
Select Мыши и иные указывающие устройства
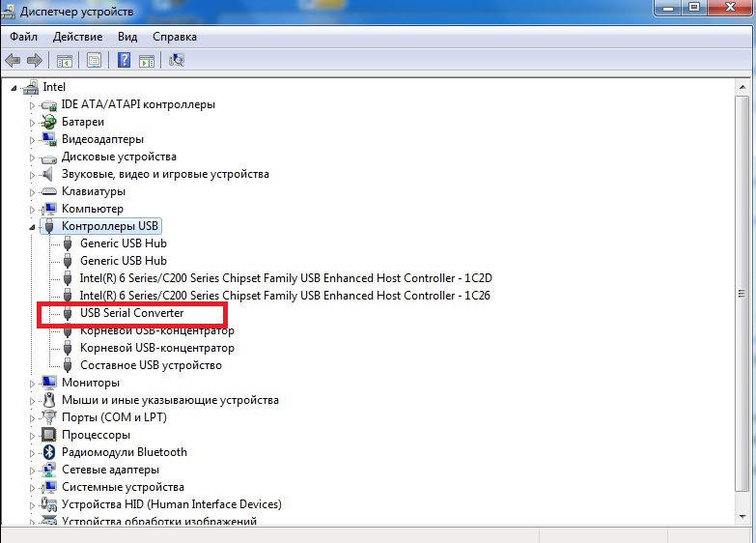point(170,400)
